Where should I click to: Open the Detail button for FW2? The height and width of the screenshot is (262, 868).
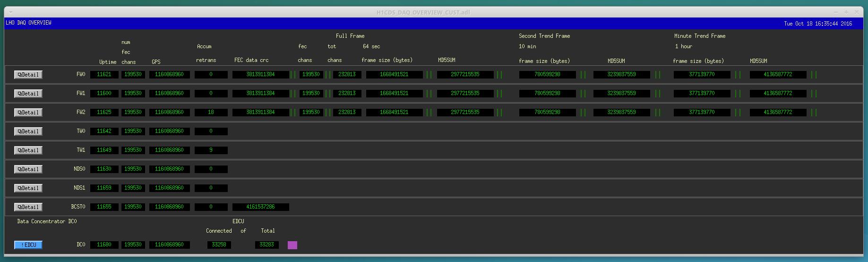click(x=28, y=113)
